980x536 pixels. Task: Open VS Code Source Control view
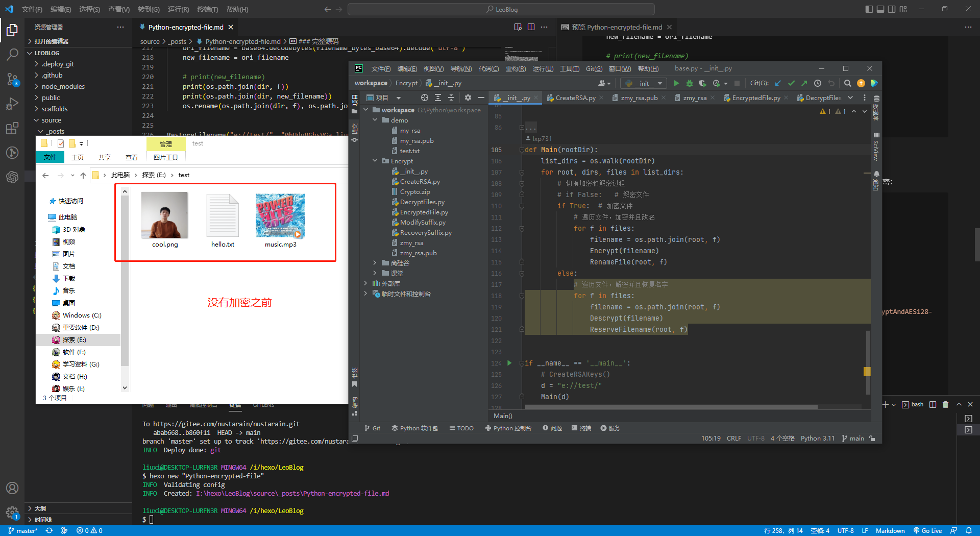[12, 79]
